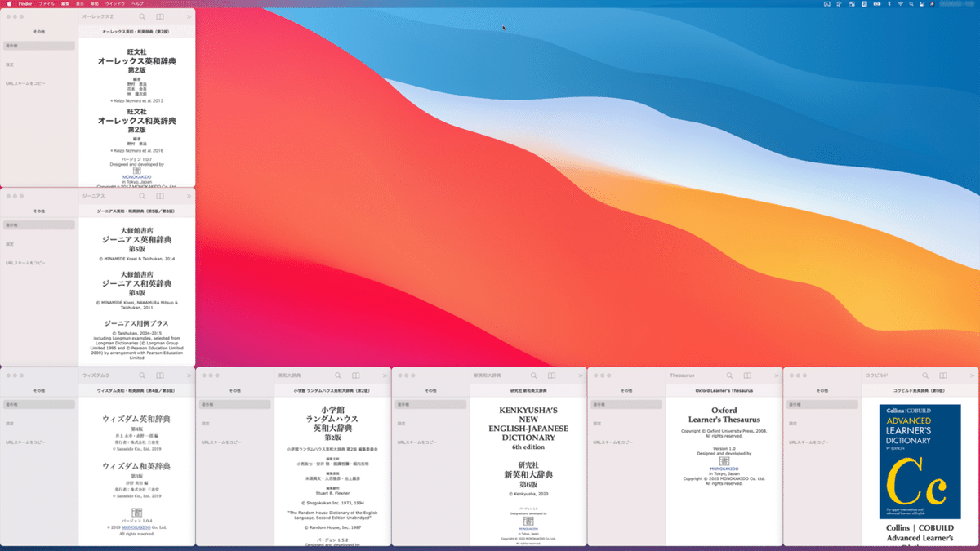Viewport: 980px width, 551px height.
Task: Open the MONOKAKIDO link in the オーレックス2 window
Action: coord(136,176)
